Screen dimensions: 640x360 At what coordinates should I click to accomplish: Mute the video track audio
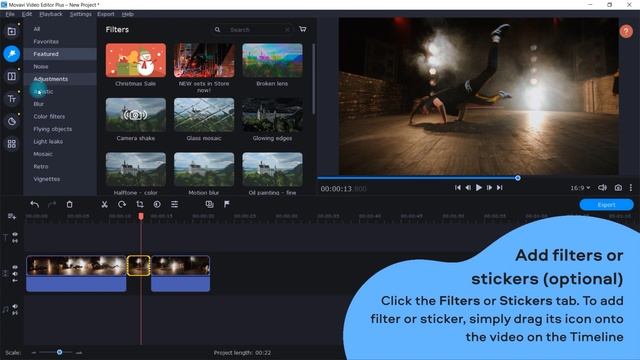pyautogui.click(x=15, y=274)
